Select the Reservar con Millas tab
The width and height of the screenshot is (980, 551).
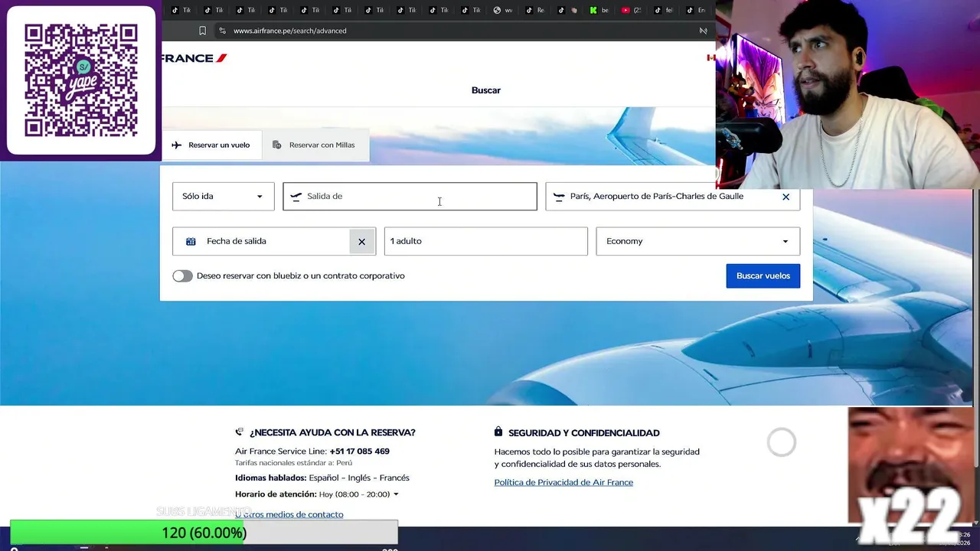(x=315, y=145)
